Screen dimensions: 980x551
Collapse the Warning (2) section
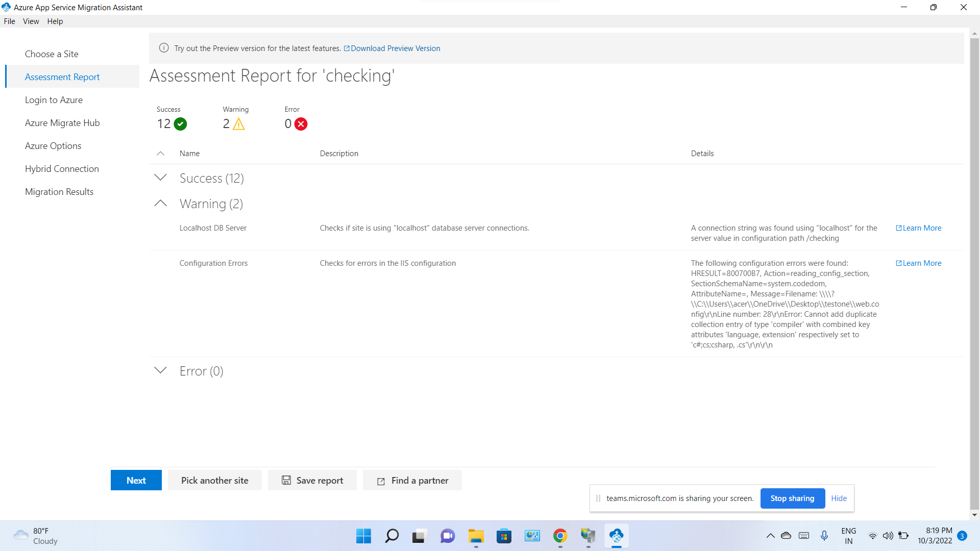[160, 203]
